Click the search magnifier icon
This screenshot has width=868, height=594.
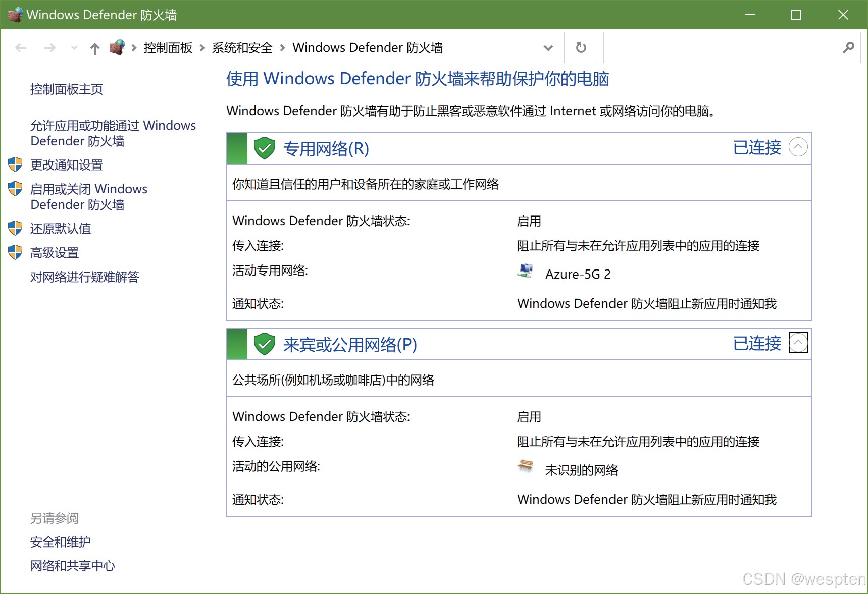848,47
